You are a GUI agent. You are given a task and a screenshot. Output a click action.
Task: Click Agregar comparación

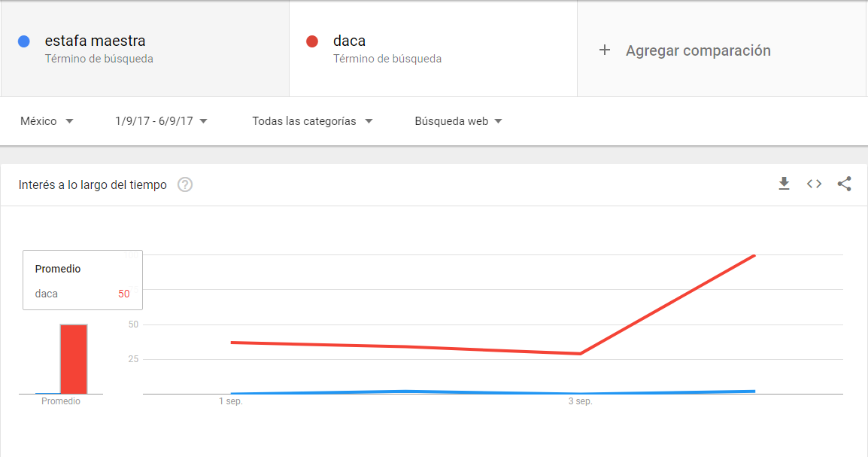698,50
